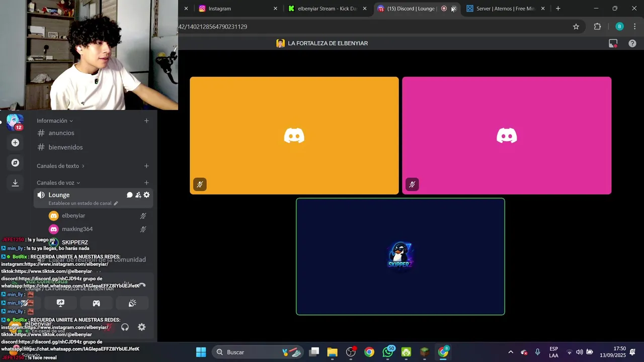Open OBS Studio from the taskbar
Screen dimensions: 644x362
coord(351,352)
